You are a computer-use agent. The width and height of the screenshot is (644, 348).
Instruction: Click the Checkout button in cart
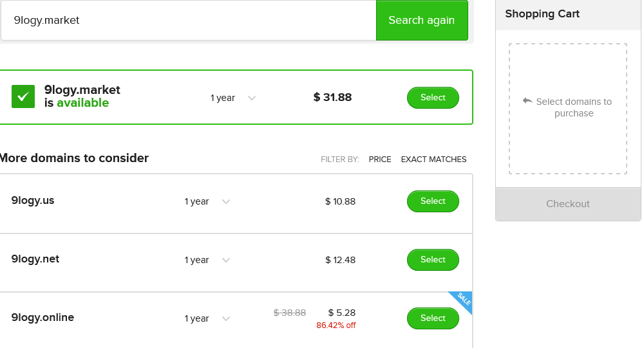568,204
